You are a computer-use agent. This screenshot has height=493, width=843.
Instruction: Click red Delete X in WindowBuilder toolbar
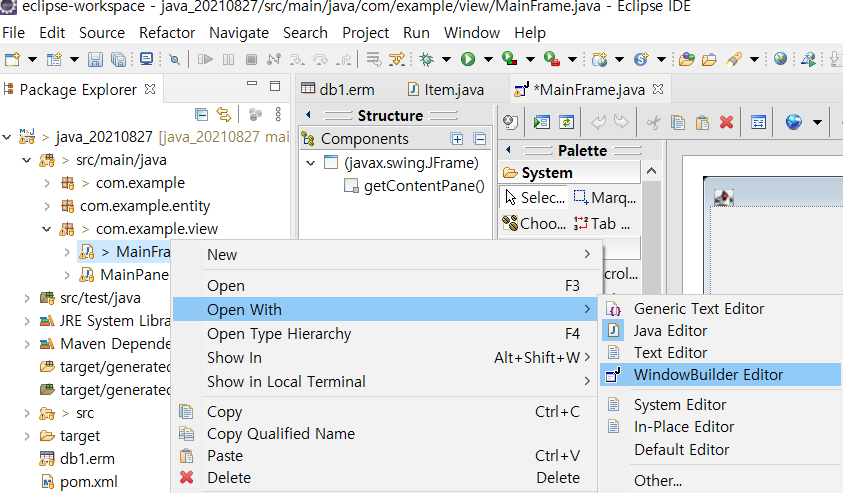click(726, 122)
